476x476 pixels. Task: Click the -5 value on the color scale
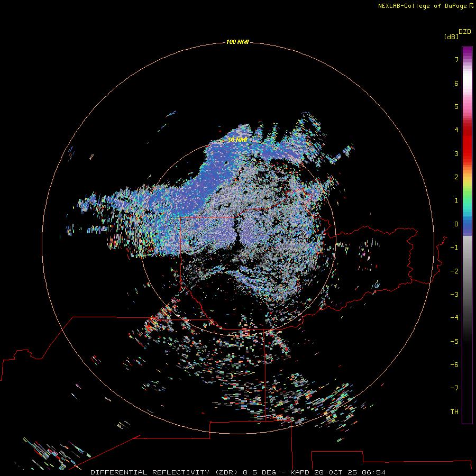[454, 342]
